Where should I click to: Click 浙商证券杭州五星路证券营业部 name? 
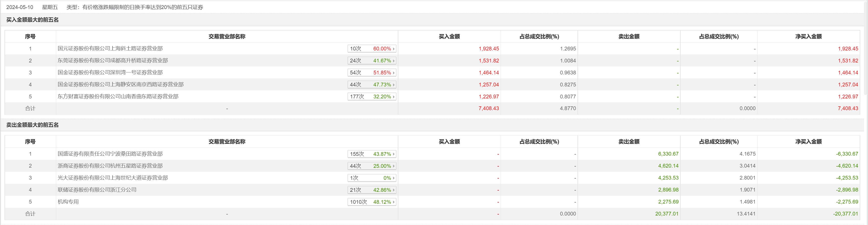(110, 166)
